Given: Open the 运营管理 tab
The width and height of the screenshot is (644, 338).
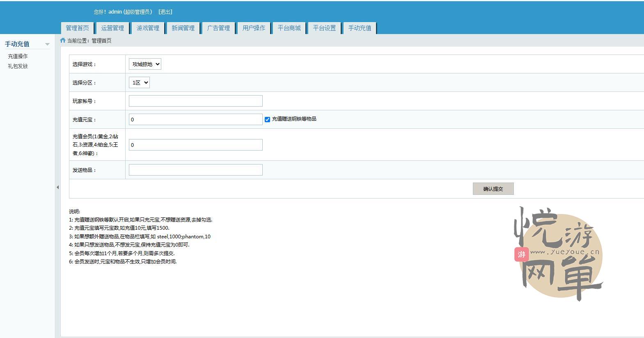Looking at the screenshot, I should (112, 28).
